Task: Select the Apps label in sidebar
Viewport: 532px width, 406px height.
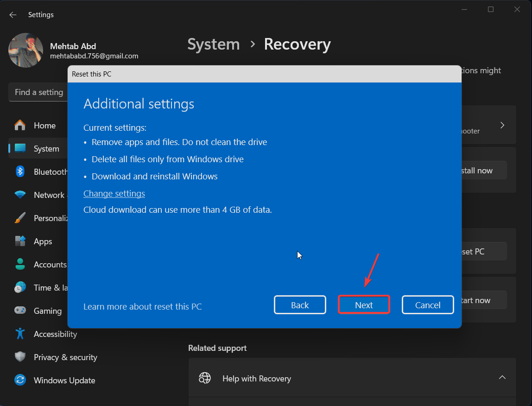Action: [x=43, y=241]
